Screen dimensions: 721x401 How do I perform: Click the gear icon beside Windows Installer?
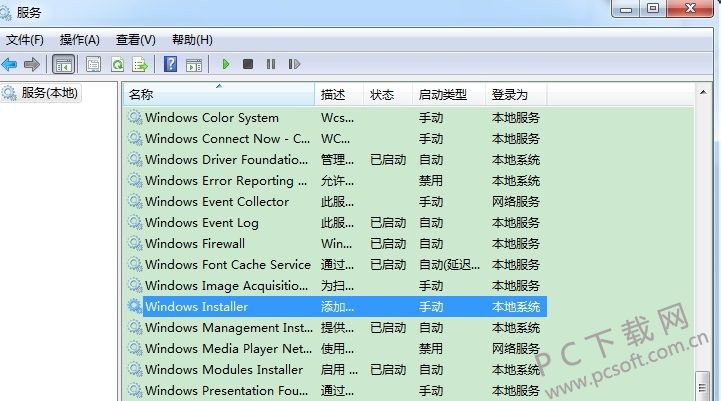(135, 306)
